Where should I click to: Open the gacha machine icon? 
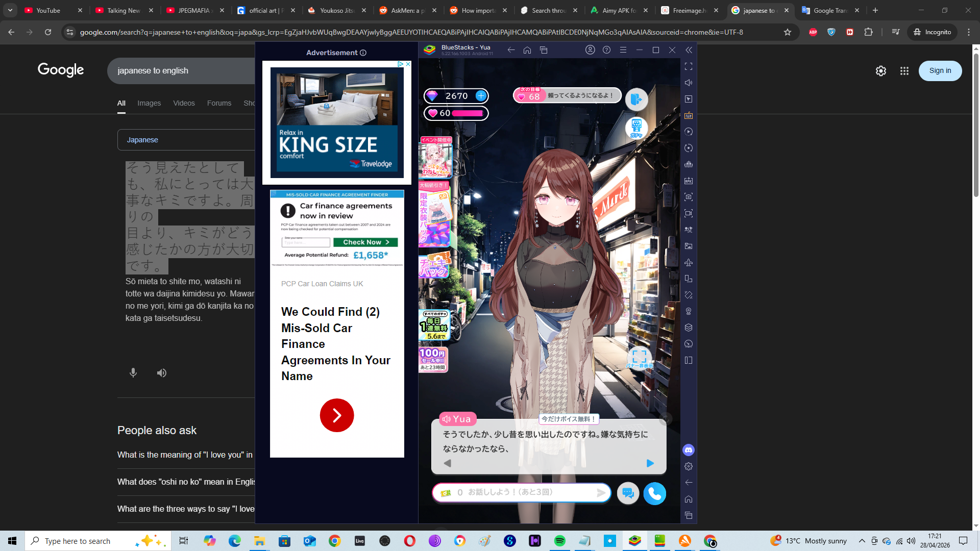(636, 128)
